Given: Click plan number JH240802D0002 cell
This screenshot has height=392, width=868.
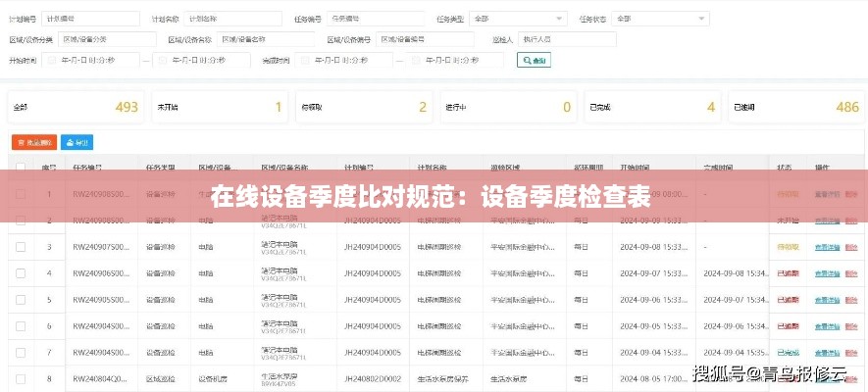Looking at the screenshot, I should tap(373, 379).
